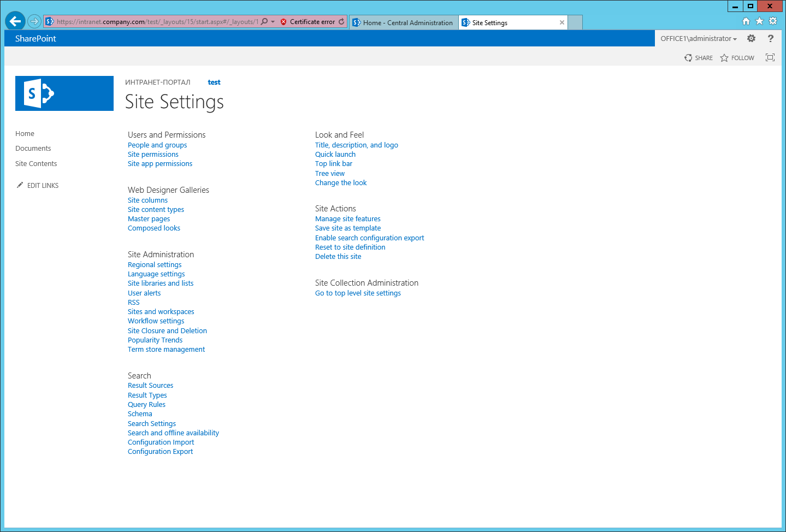786x532 pixels.
Task: Toggle Focus on Content fullscreen icon
Action: (770, 57)
